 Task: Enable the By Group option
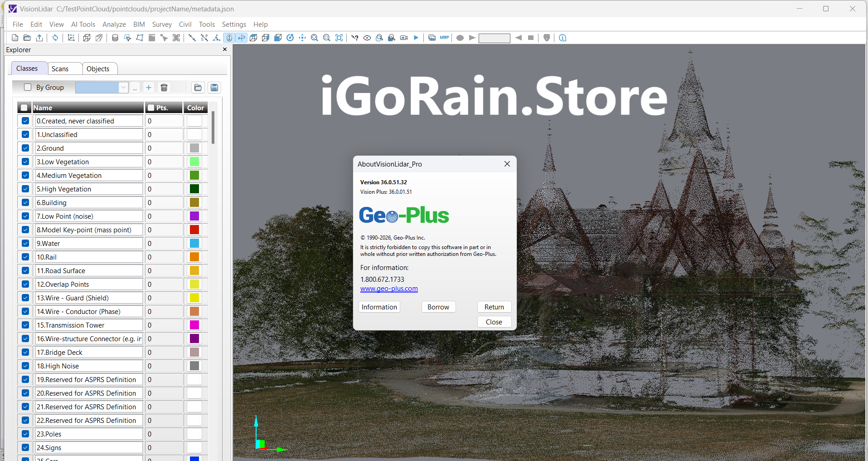click(x=28, y=87)
